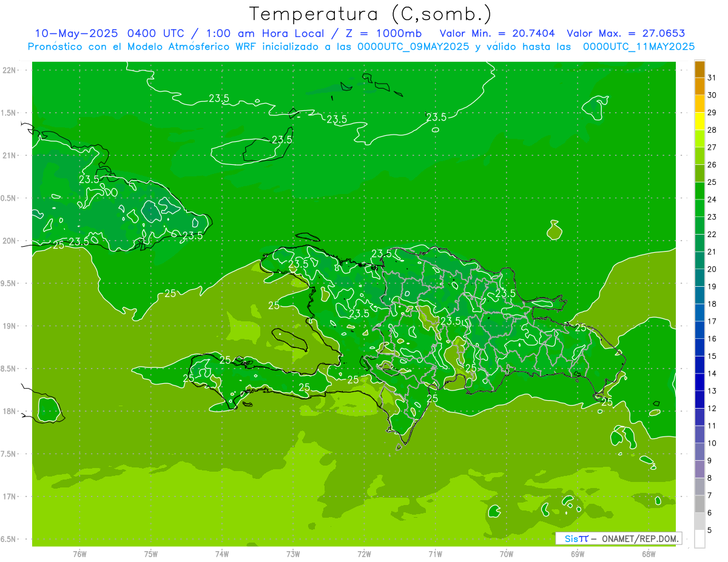Click the "19N" latitude axis label
Screen dimensions: 728x562
(x=10, y=326)
